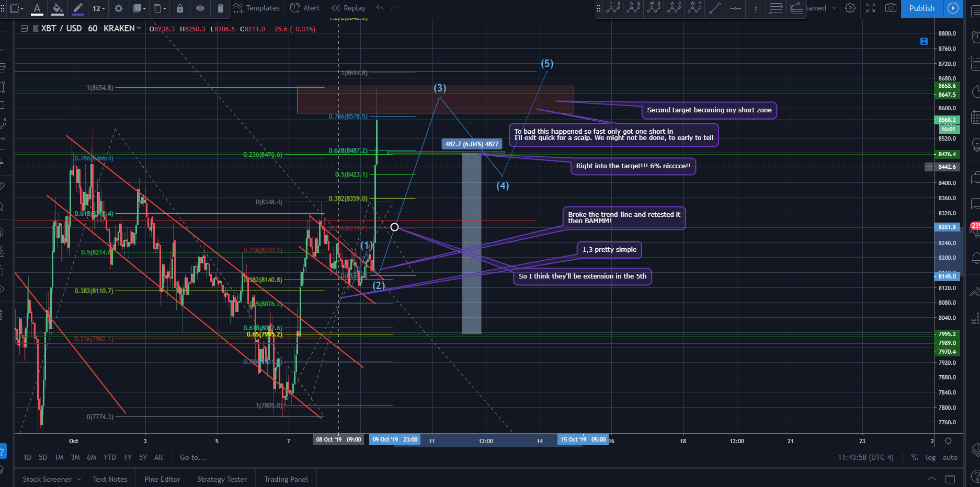
Task: Toggle log scale mode
Action: point(931,457)
